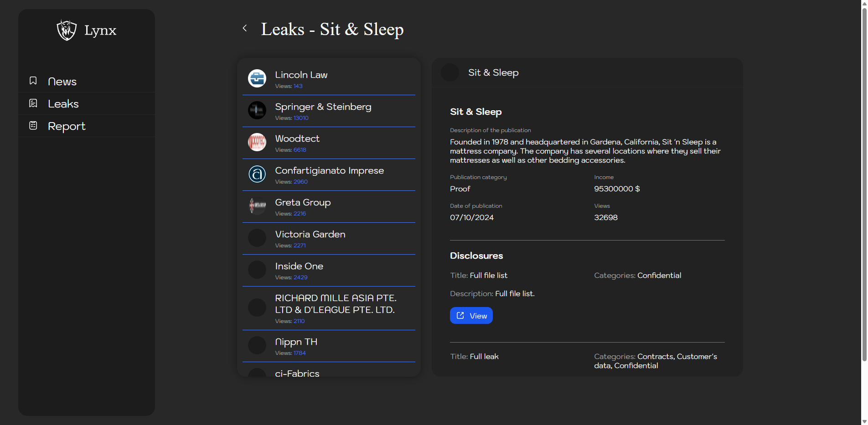
Task: Click the Greta Group logo avatar
Action: (257, 206)
